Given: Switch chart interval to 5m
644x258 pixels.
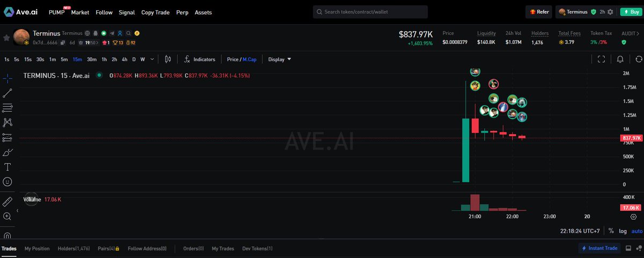Looking at the screenshot, I should tap(64, 60).
